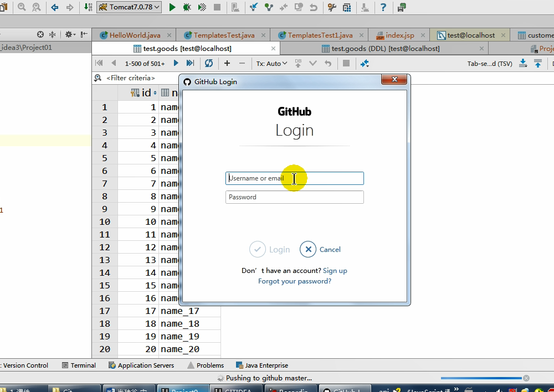Screen dimensions: 554x392
Task: Add a new row with plus icon
Action: [227, 63]
